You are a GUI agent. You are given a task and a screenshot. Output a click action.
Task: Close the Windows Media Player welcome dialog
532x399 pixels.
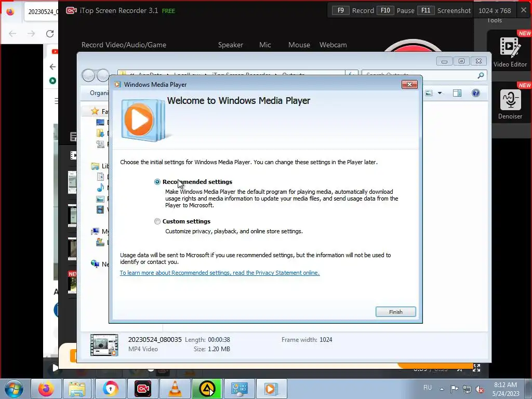pyautogui.click(x=409, y=85)
